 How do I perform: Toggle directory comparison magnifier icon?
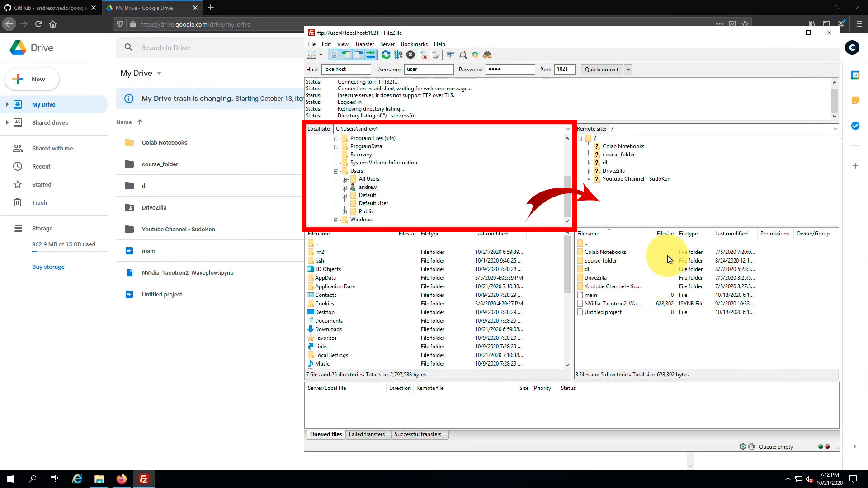pos(463,55)
